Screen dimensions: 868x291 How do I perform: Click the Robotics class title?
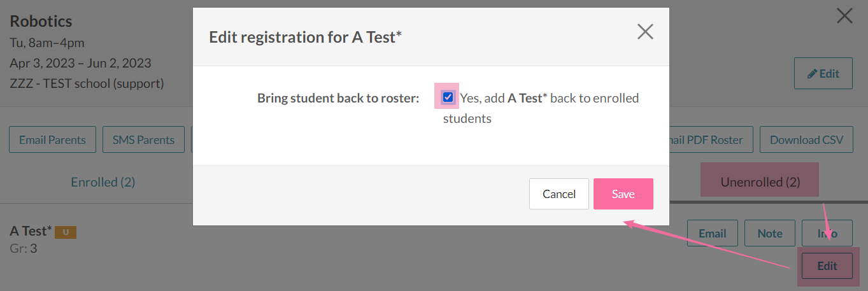pos(41,21)
